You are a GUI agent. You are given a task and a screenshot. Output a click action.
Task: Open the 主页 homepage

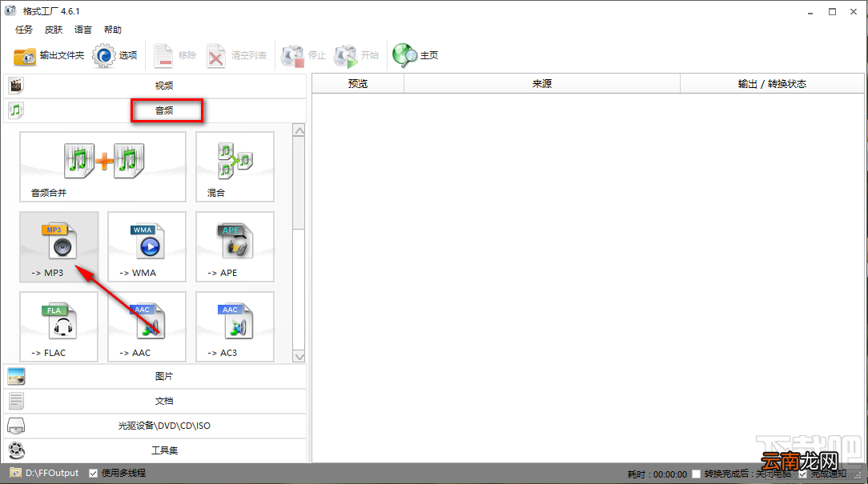click(415, 55)
